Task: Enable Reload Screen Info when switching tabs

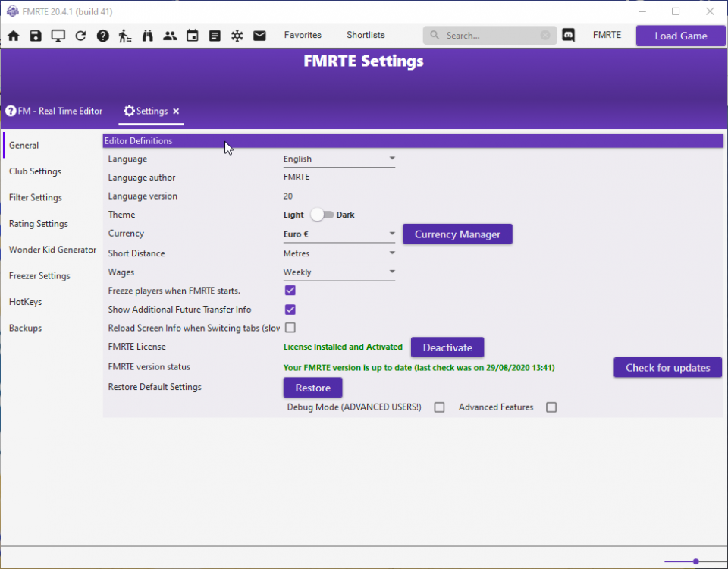Action: pos(290,328)
